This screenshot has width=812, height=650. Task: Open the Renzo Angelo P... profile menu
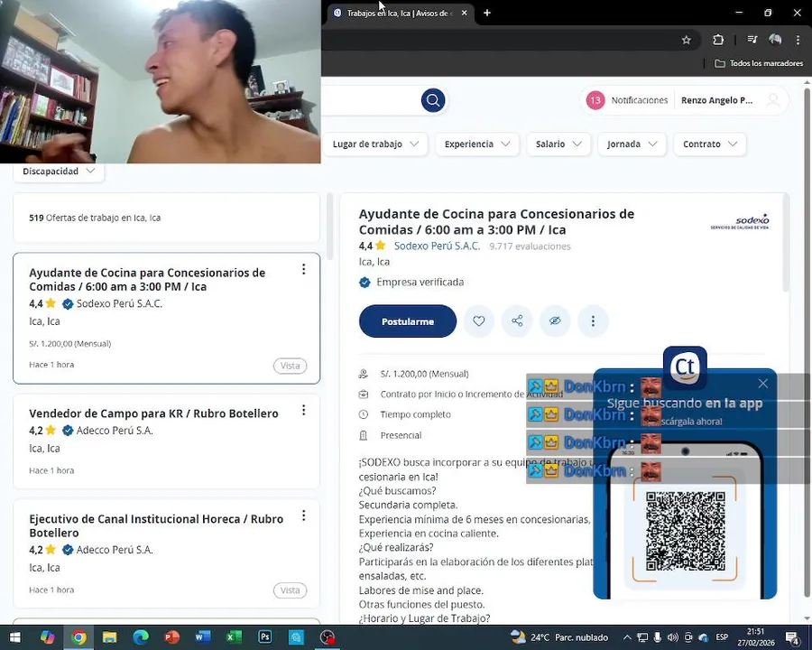(716, 100)
